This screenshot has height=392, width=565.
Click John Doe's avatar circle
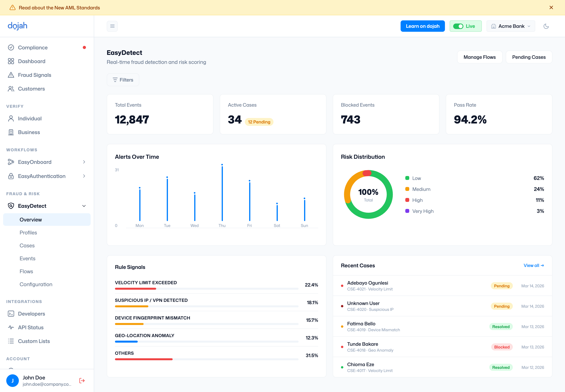[13, 380]
